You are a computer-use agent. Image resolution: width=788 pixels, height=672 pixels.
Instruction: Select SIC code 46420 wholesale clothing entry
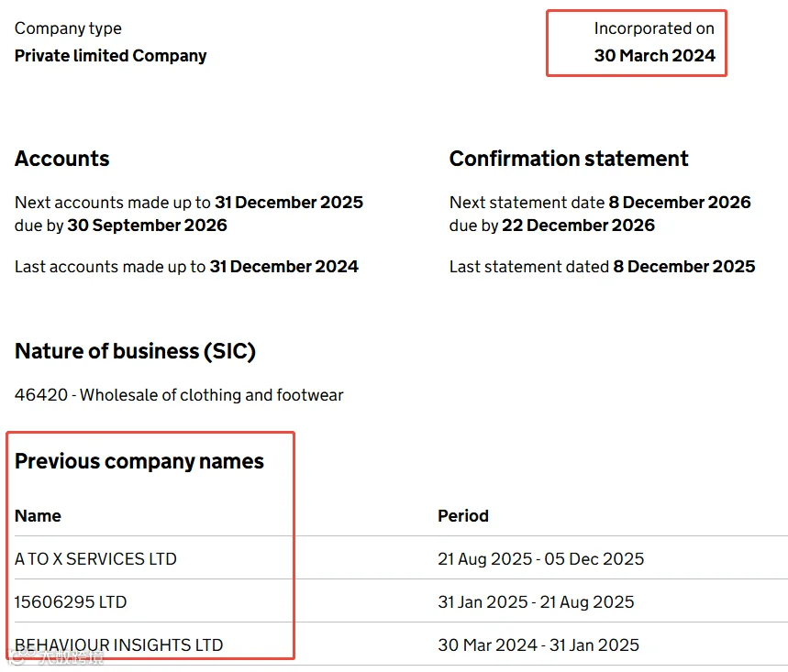(179, 395)
